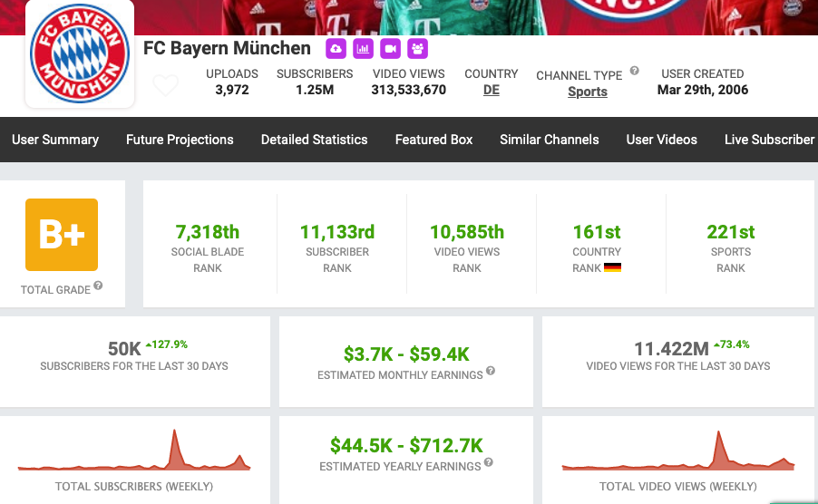Follow the Sports channel type link

click(588, 92)
